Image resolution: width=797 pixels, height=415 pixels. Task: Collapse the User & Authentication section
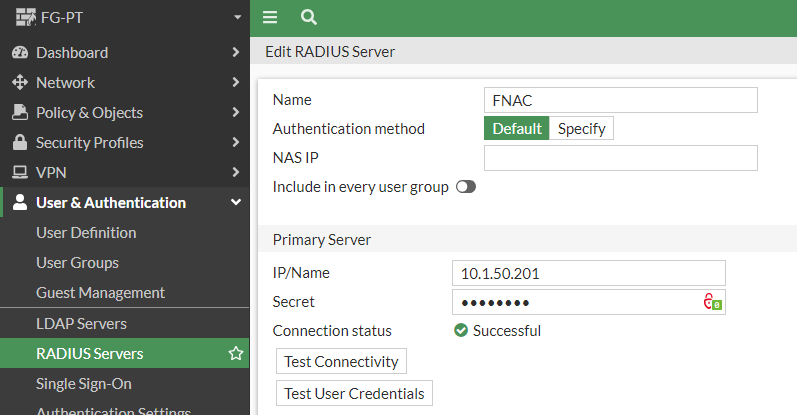coord(236,202)
